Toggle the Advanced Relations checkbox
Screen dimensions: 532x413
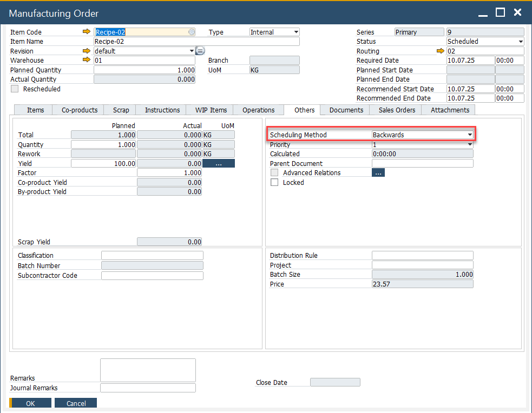tap(274, 172)
